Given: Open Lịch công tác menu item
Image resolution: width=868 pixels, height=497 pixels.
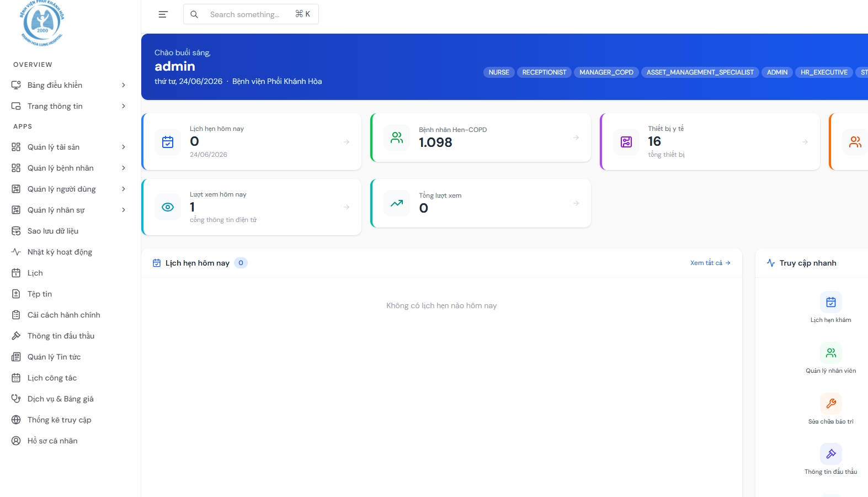Looking at the screenshot, I should point(69,378).
